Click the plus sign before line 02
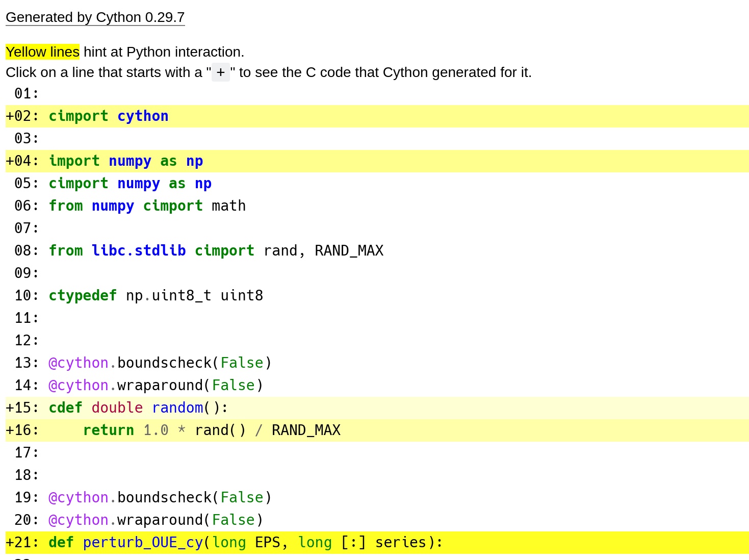This screenshot has width=749, height=560. point(11,116)
